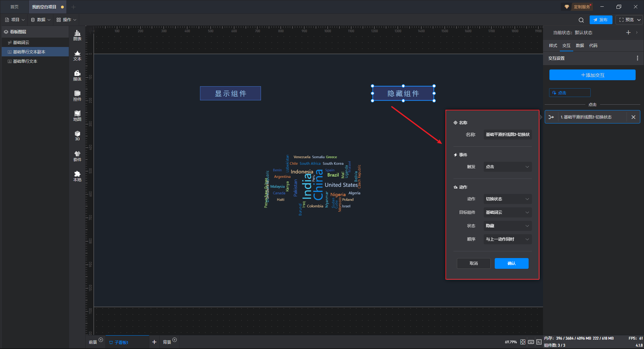Select 基础词云 layer in layer list
The width and height of the screenshot is (644, 349).
21,43
